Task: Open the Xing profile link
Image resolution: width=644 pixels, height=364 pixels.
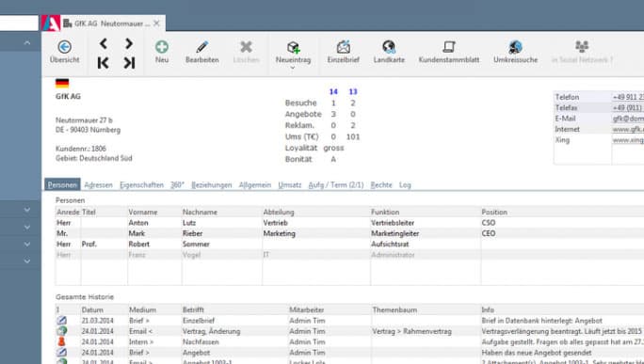Action: click(x=628, y=140)
